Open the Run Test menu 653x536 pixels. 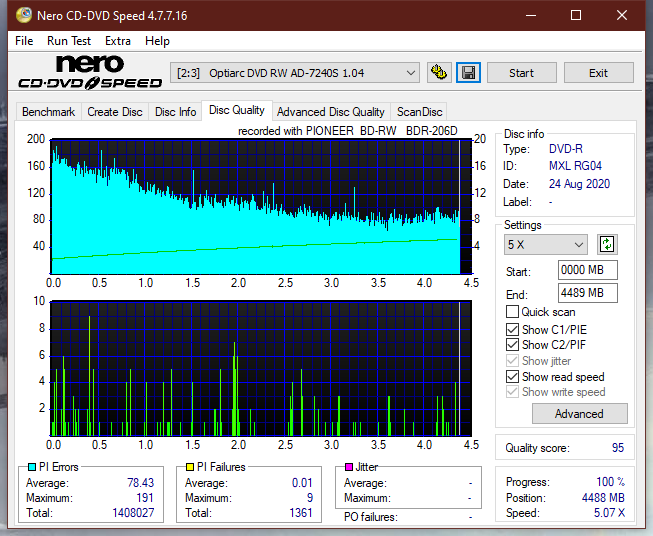69,41
